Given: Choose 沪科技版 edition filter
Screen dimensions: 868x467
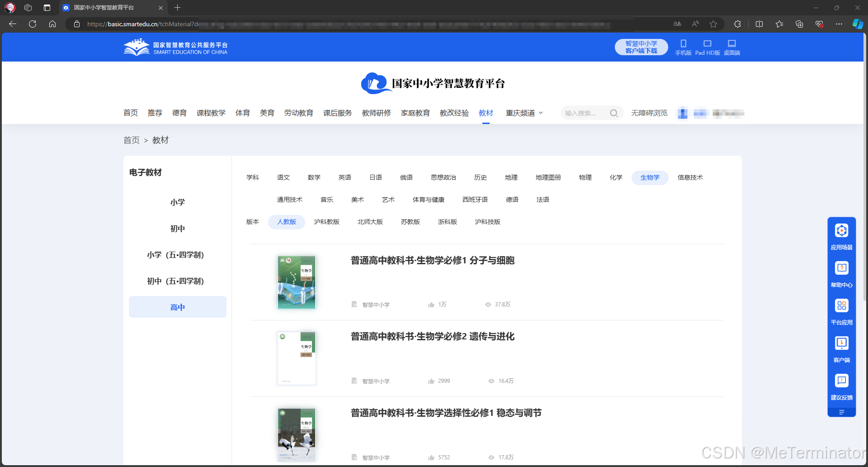Looking at the screenshot, I should (488, 222).
